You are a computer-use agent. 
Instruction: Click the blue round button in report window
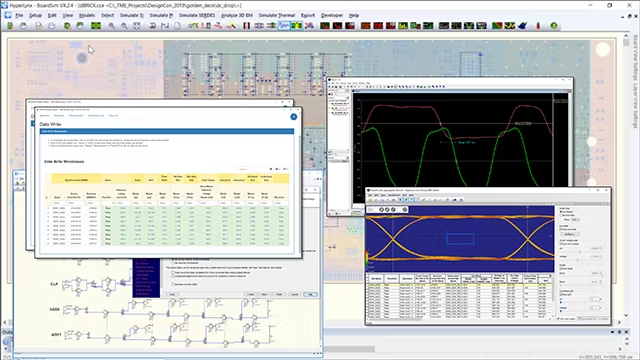[293, 117]
